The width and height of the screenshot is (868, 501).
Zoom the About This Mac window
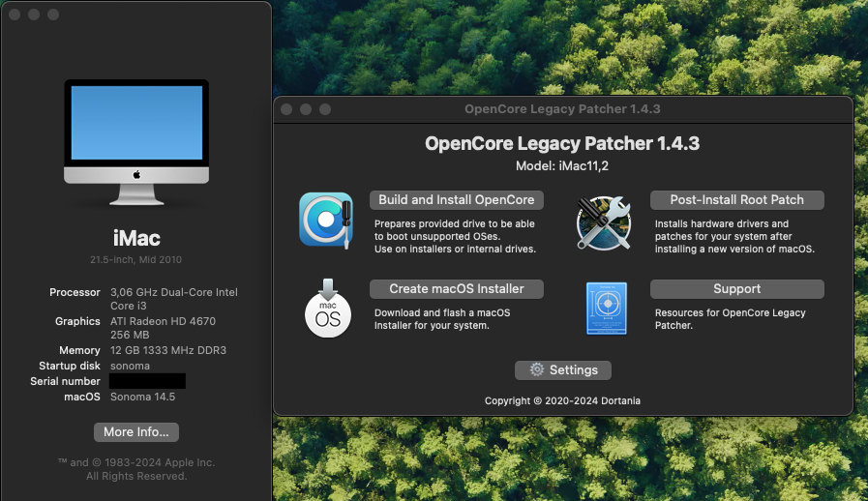click(x=53, y=15)
